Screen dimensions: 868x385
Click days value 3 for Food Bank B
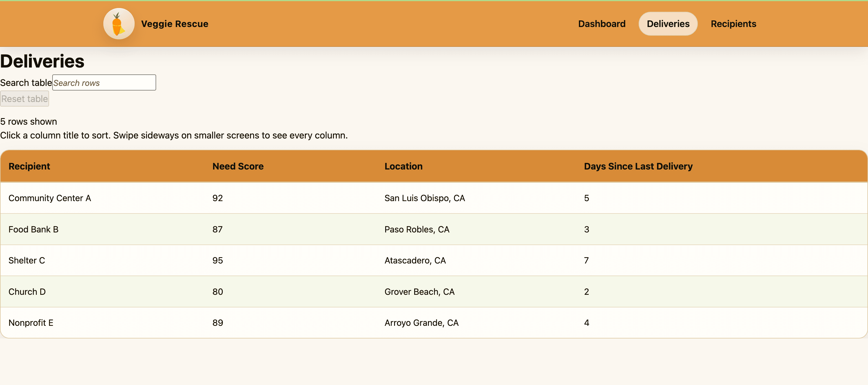tap(587, 230)
